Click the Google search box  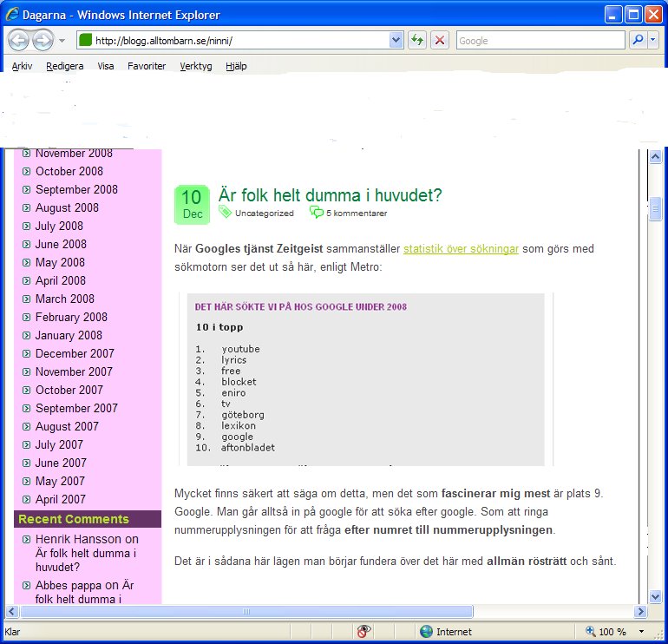click(540, 41)
